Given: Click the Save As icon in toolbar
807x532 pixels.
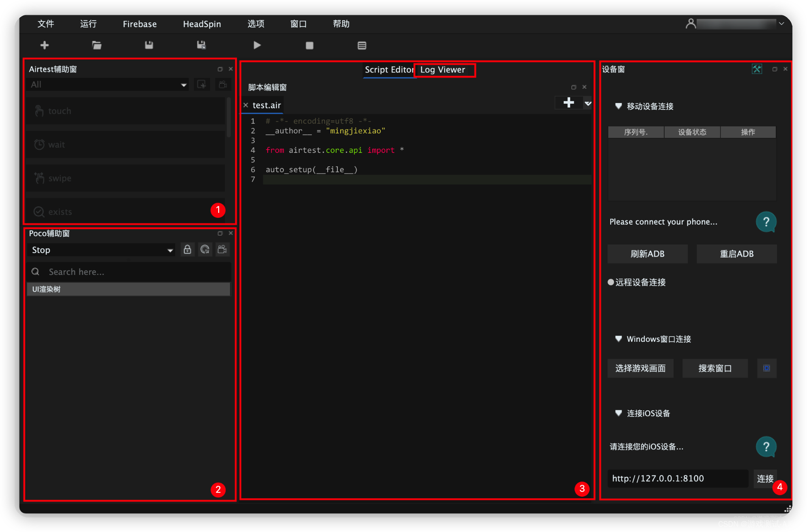Looking at the screenshot, I should (201, 45).
